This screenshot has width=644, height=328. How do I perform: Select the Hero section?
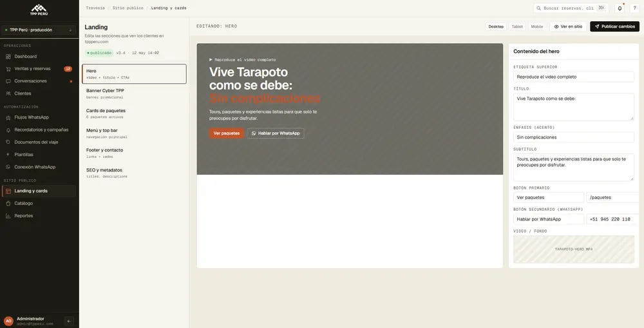[x=134, y=74]
